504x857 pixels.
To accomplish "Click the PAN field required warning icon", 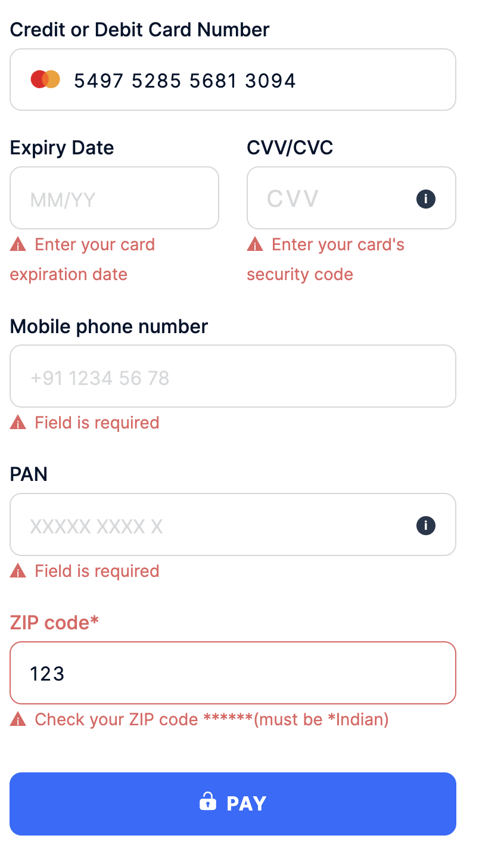I will pyautogui.click(x=17, y=570).
